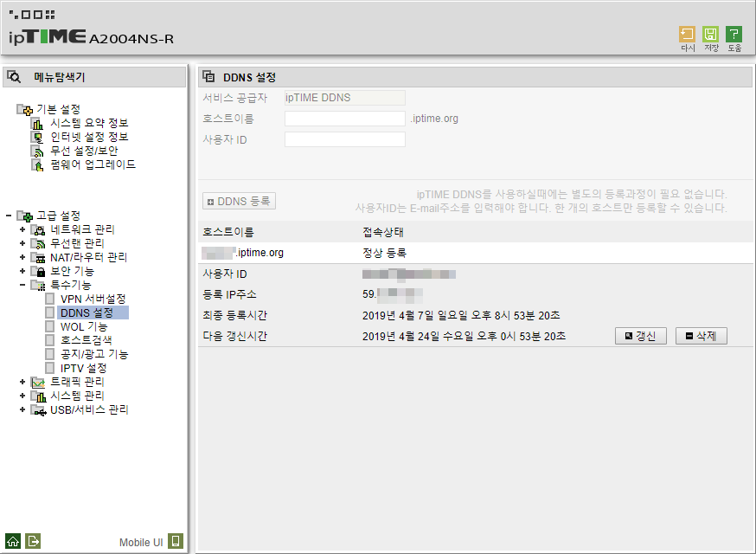756x554 pixels.
Task: Click the 시스템 요약 정보 chart icon
Action: click(37, 124)
